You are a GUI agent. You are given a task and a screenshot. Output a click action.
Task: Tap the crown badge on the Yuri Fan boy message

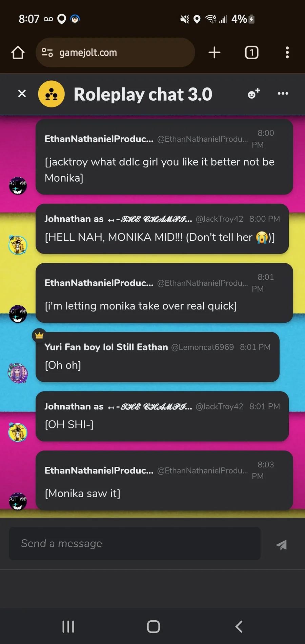(39, 336)
